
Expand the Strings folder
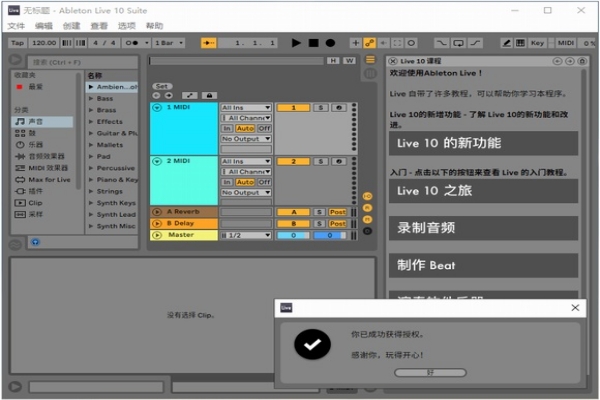tap(91, 191)
